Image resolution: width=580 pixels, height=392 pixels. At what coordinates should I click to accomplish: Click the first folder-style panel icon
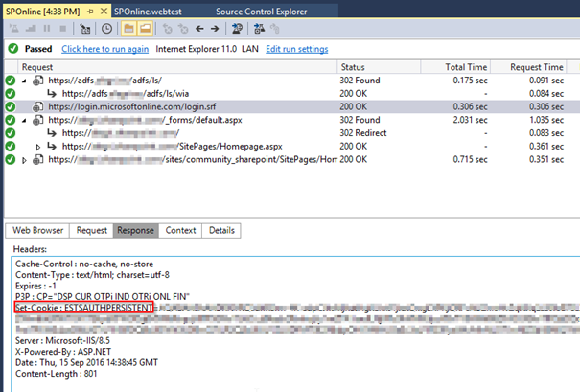click(x=128, y=29)
